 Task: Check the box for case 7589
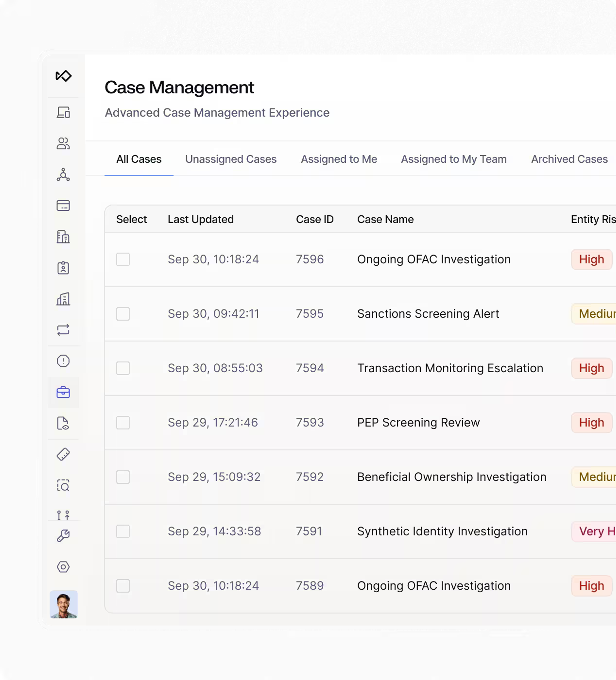click(123, 586)
